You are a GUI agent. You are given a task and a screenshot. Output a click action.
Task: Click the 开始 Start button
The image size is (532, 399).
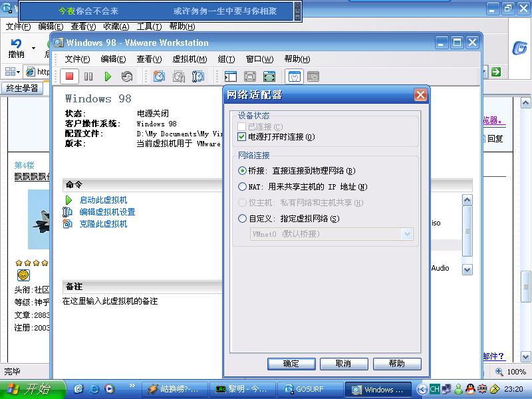coord(33,389)
